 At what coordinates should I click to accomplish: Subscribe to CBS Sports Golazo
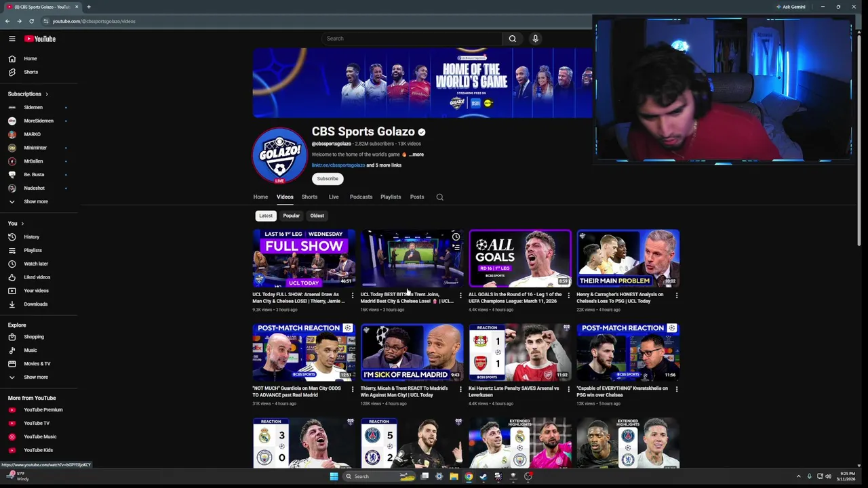[328, 179]
